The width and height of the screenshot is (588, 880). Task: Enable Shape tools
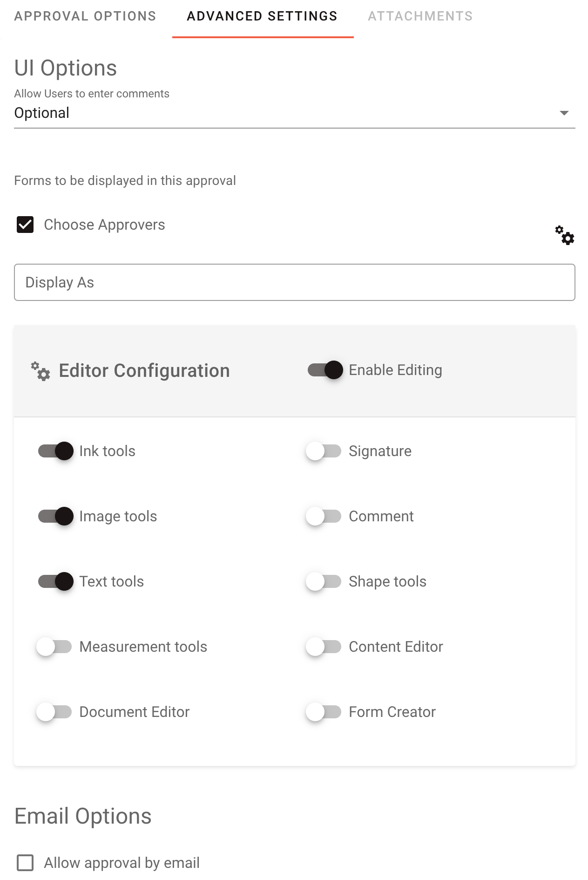324,581
